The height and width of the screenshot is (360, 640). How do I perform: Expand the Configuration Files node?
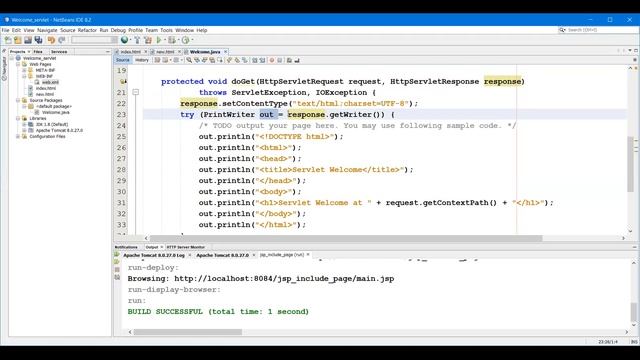point(18,136)
